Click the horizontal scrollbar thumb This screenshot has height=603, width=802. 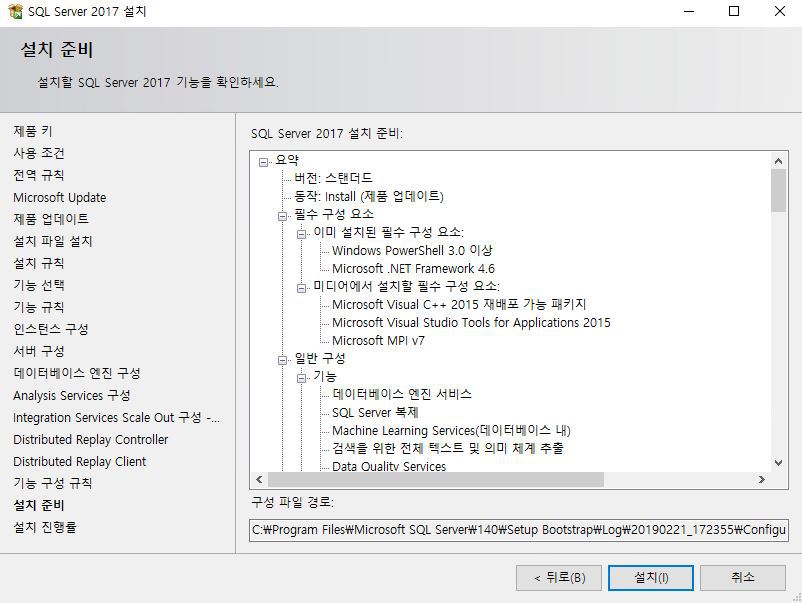(x=436, y=480)
